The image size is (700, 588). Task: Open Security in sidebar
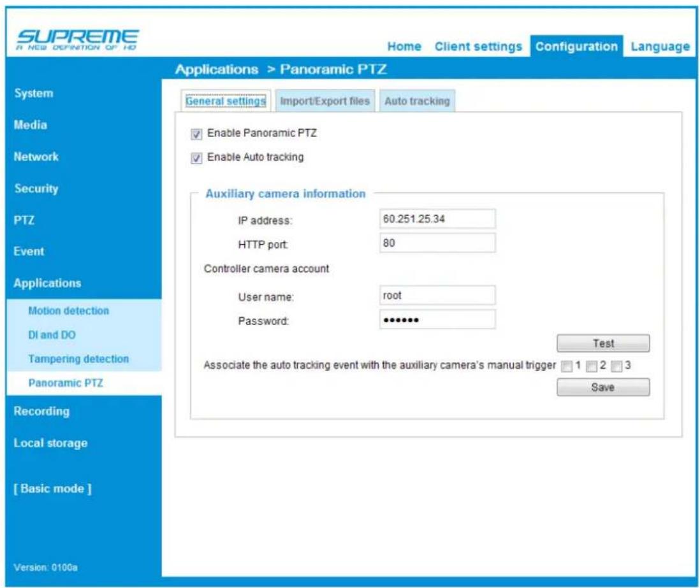(36, 189)
